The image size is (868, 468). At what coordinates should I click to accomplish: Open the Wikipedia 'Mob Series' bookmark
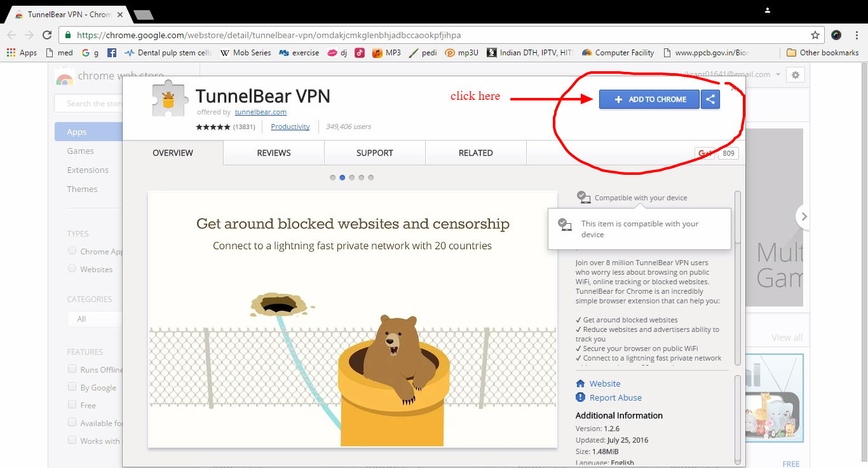point(246,53)
